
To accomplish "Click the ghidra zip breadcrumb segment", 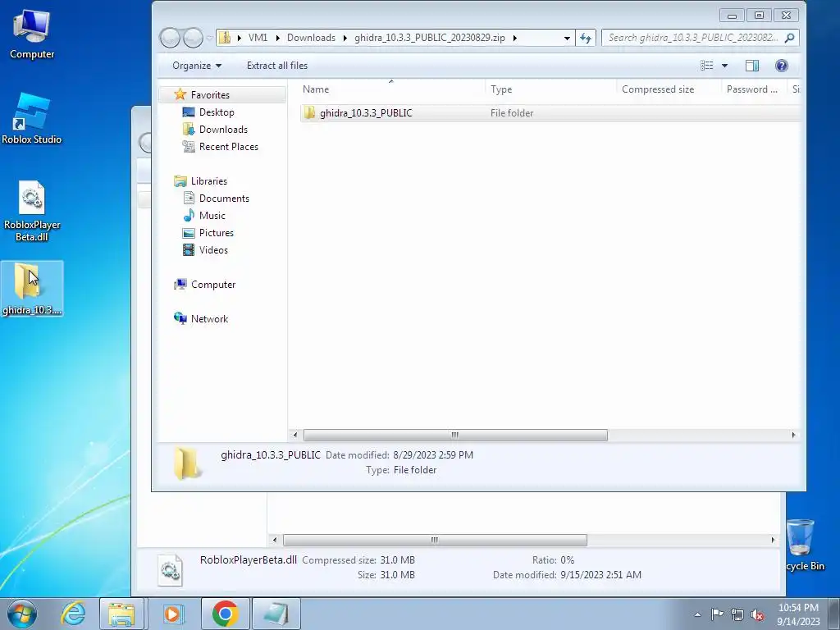I will coord(430,38).
